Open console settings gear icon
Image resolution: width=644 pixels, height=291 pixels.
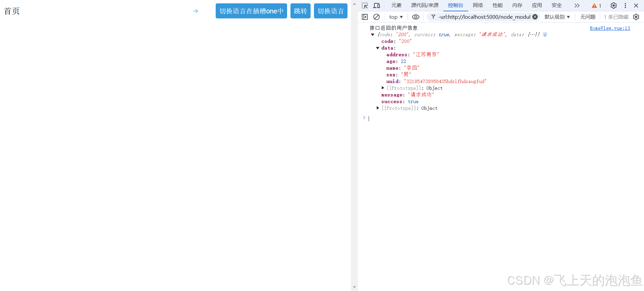point(636,17)
